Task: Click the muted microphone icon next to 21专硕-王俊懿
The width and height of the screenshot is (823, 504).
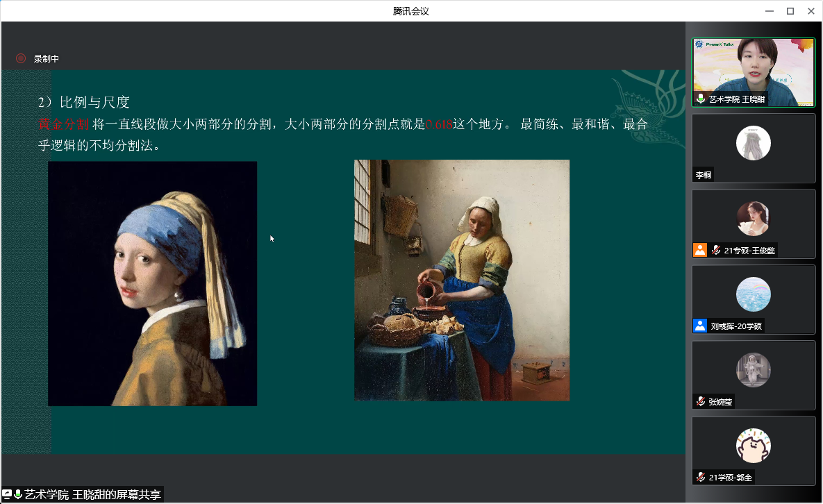Action: tap(716, 250)
